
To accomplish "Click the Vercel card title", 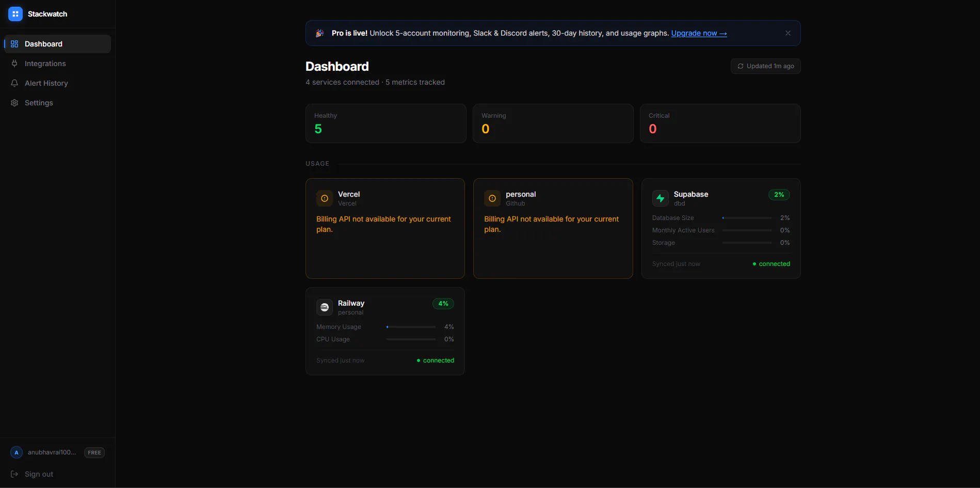I will 349,194.
